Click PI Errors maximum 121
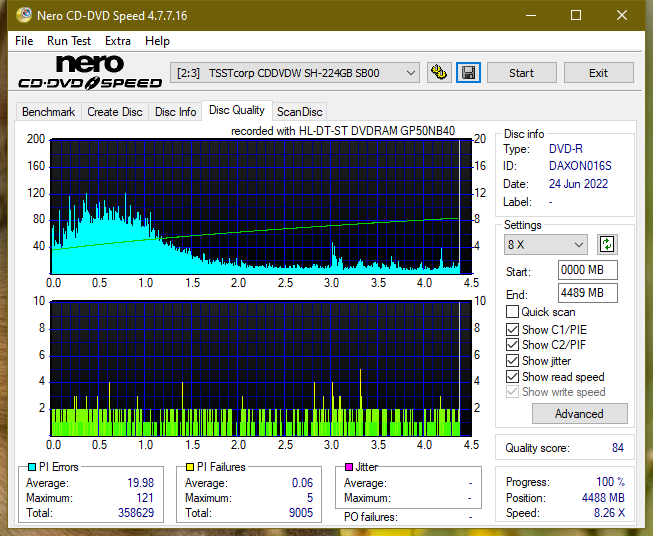Viewport: 653px width, 536px height. tap(145, 498)
